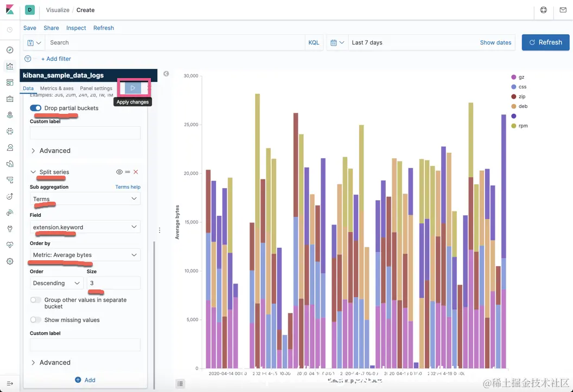Switch to Panel settings tab
This screenshot has height=392, width=573.
tap(96, 88)
